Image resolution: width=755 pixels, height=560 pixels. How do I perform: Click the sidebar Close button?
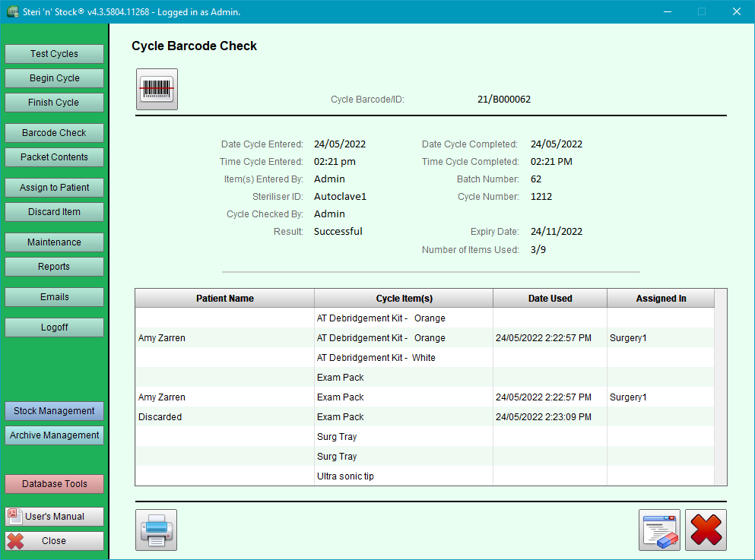(x=55, y=541)
